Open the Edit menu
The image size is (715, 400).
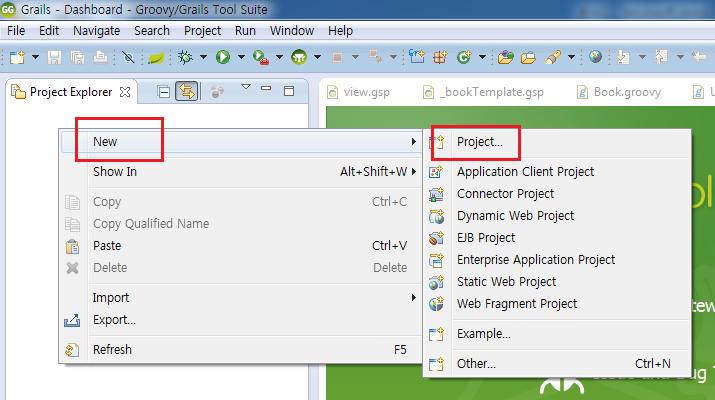click(49, 31)
